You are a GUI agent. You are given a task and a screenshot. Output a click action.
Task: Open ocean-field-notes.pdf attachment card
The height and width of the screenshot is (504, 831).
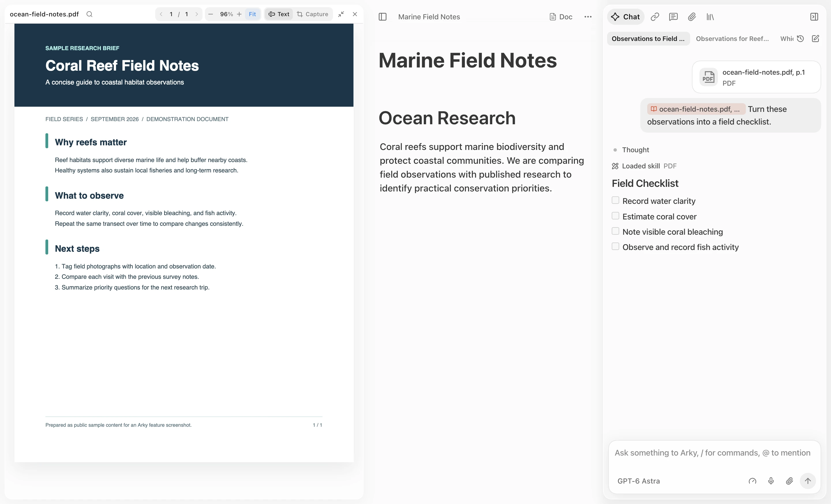click(756, 77)
